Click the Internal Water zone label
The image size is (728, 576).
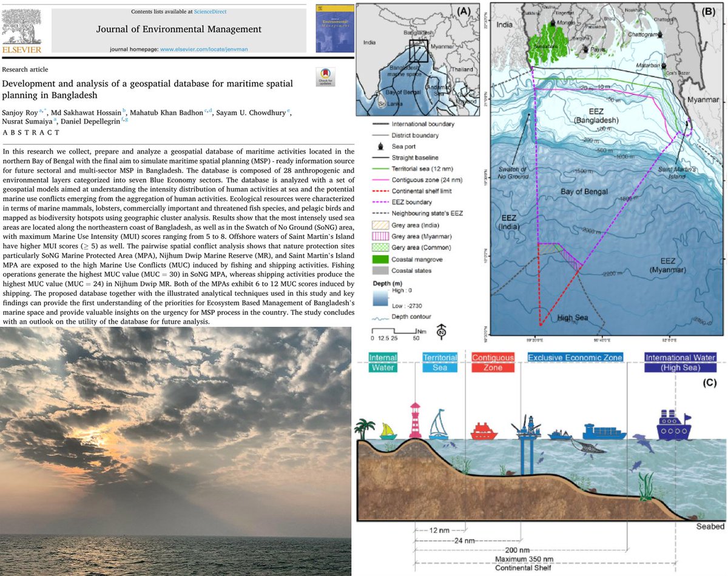(382, 363)
